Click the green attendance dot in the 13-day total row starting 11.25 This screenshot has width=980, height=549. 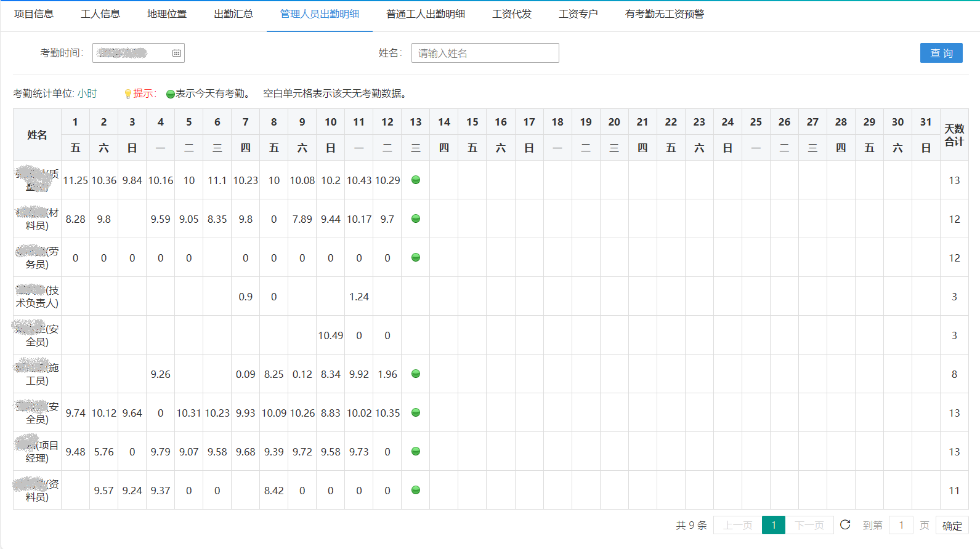click(416, 180)
